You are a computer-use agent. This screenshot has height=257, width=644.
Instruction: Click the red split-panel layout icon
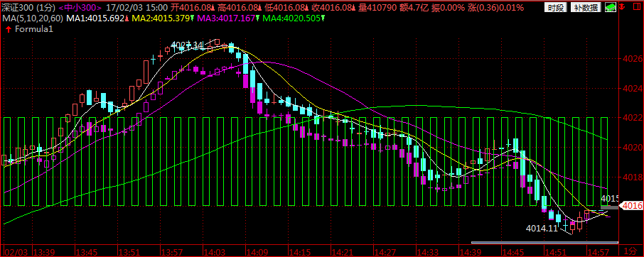click(636, 7)
